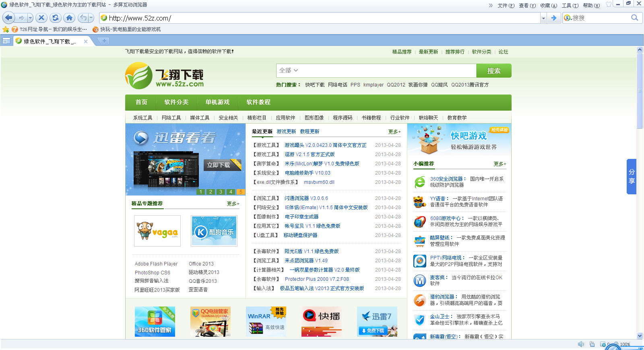Open search engine selector in search box
The height and width of the screenshot is (350, 644).
point(568,18)
